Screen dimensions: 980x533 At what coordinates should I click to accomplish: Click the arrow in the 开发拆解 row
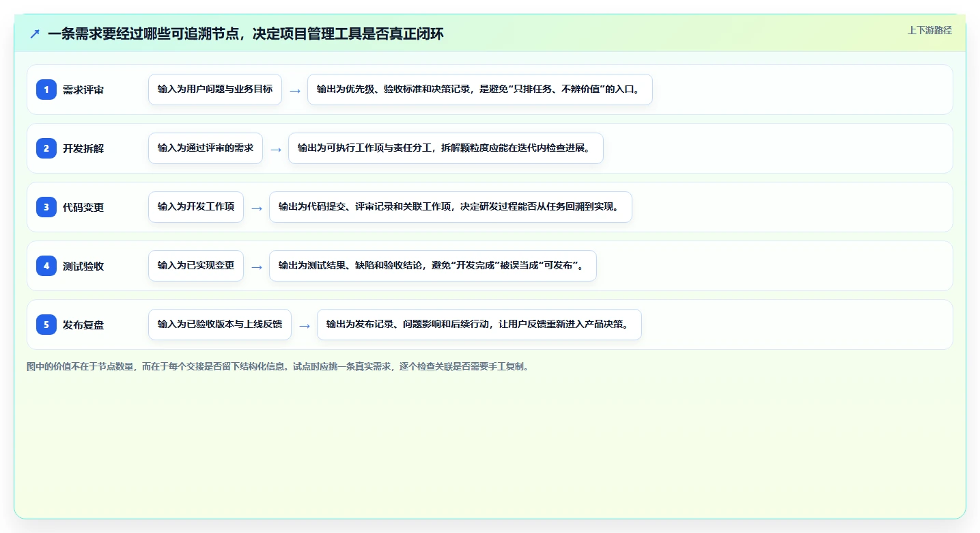click(x=276, y=149)
